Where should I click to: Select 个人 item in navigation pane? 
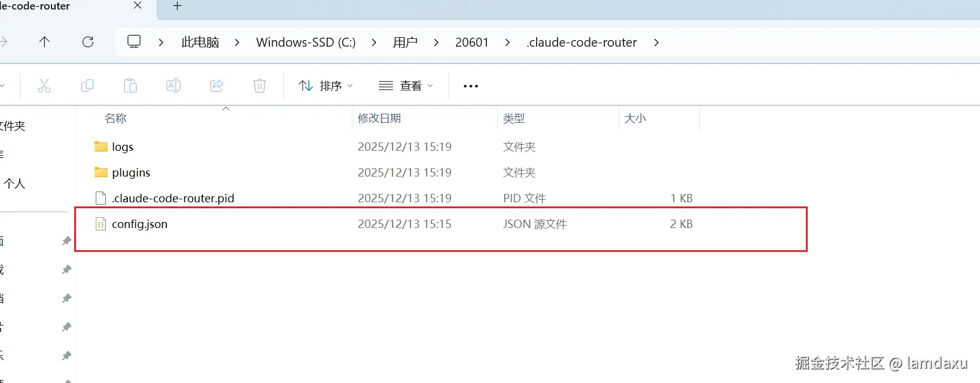pos(14,184)
